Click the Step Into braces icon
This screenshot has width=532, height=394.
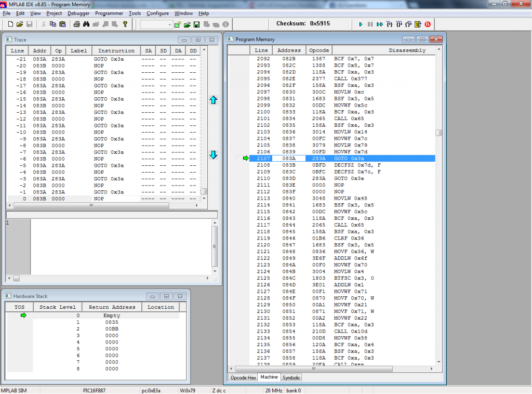pyautogui.click(x=390, y=24)
